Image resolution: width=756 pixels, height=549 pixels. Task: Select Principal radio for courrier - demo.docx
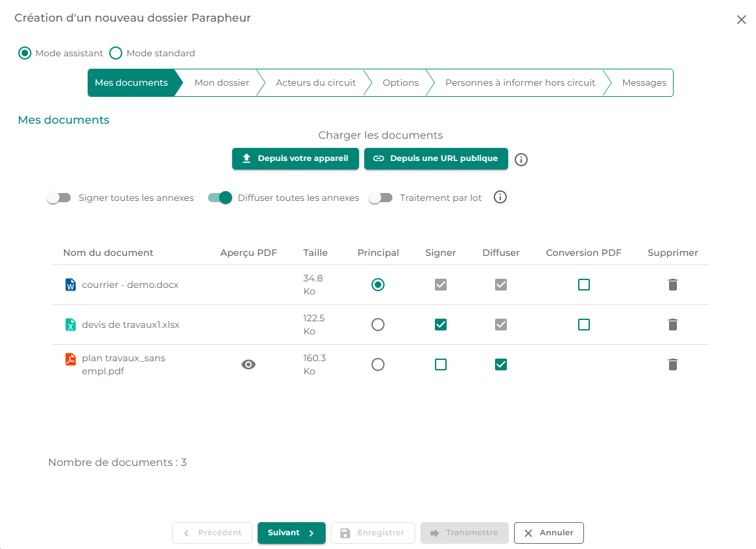pyautogui.click(x=378, y=285)
